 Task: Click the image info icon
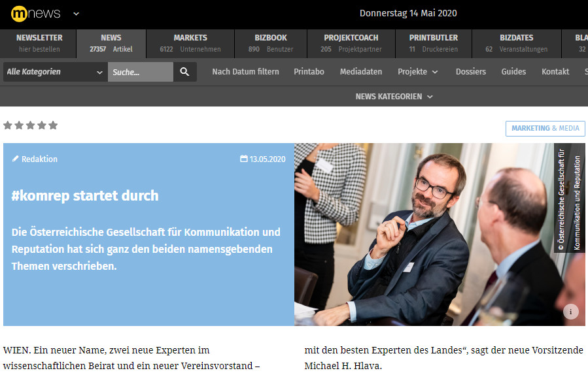pyautogui.click(x=570, y=312)
